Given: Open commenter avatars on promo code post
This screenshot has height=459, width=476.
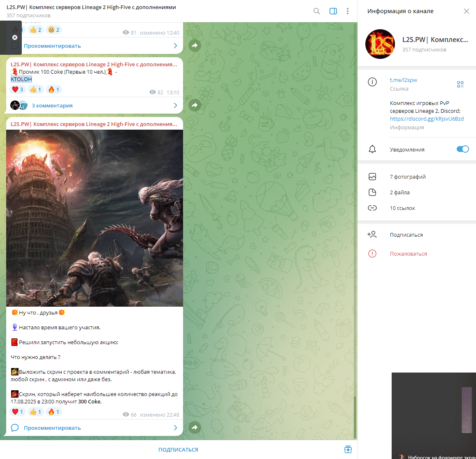Looking at the screenshot, I should pyautogui.click(x=19, y=105).
